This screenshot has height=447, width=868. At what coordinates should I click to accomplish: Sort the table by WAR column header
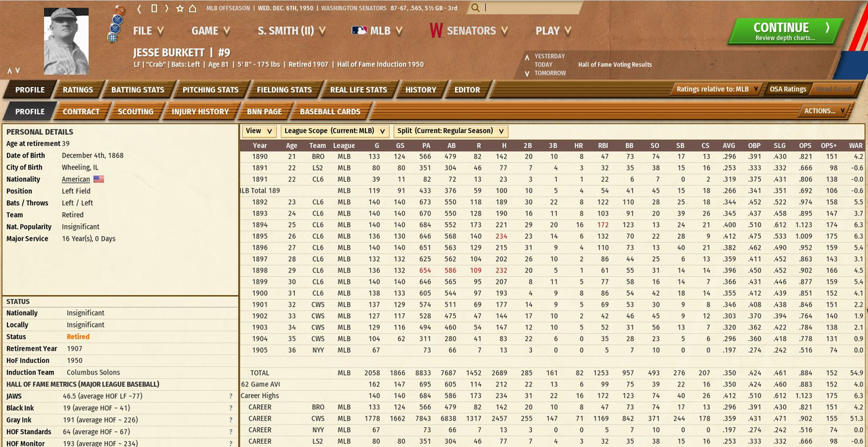856,145
